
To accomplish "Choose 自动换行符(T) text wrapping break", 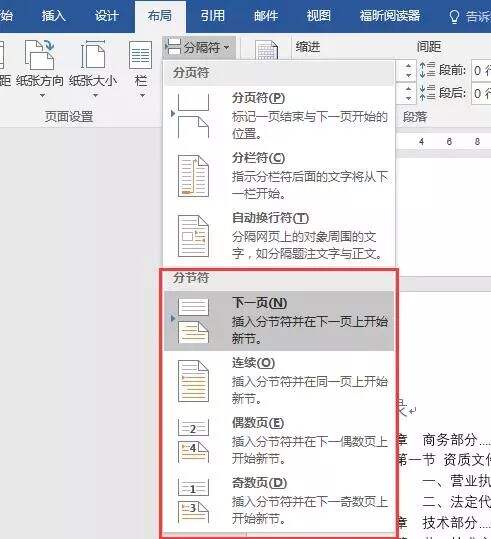I will pyautogui.click(x=279, y=236).
